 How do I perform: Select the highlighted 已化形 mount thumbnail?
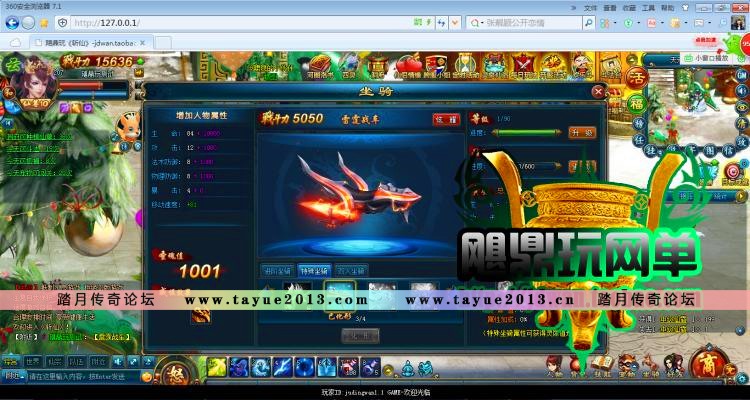coord(340,296)
